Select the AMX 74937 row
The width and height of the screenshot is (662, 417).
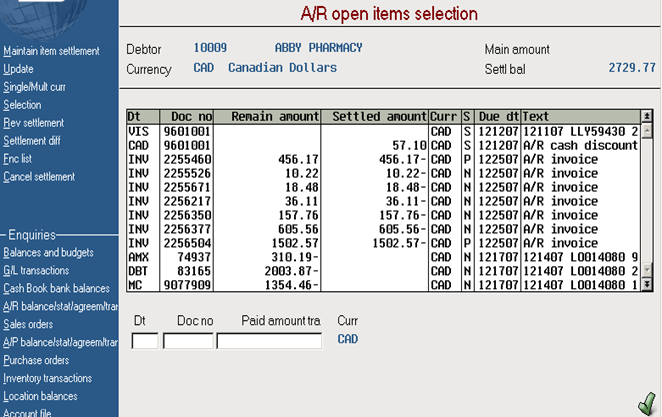coord(383,257)
